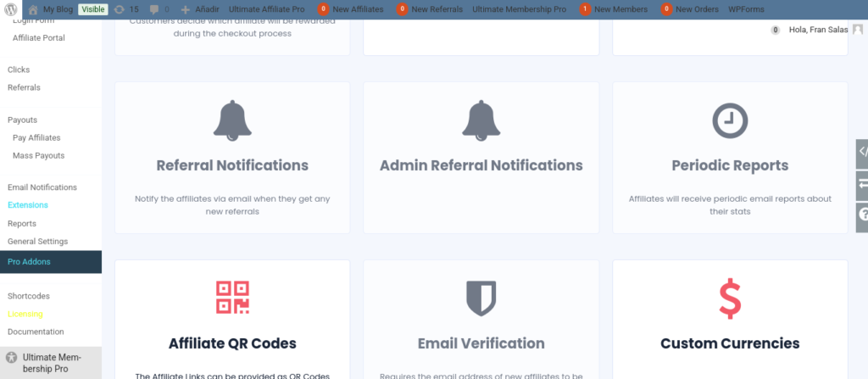This screenshot has height=379, width=868.
Task: Click the New Affiliates count badge
Action: click(x=323, y=9)
